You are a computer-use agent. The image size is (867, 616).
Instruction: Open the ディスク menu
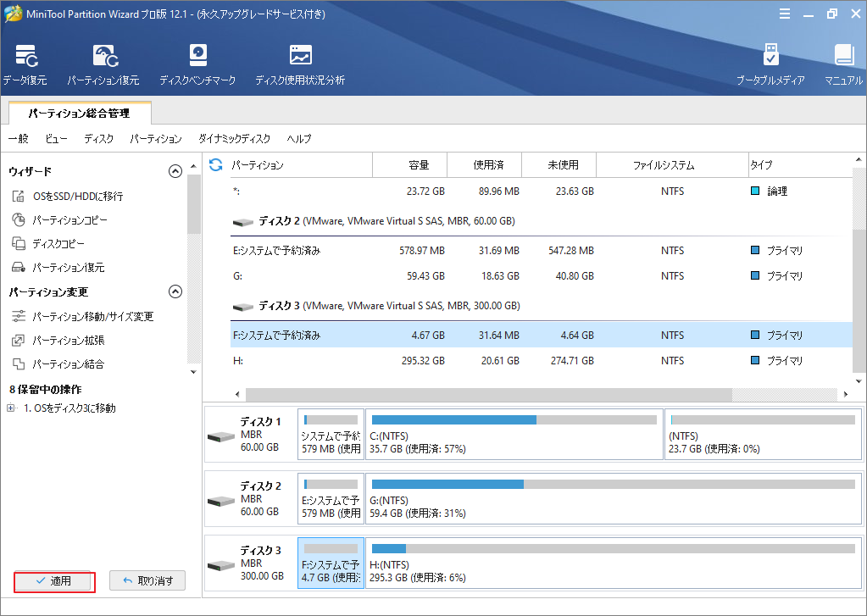click(x=98, y=139)
